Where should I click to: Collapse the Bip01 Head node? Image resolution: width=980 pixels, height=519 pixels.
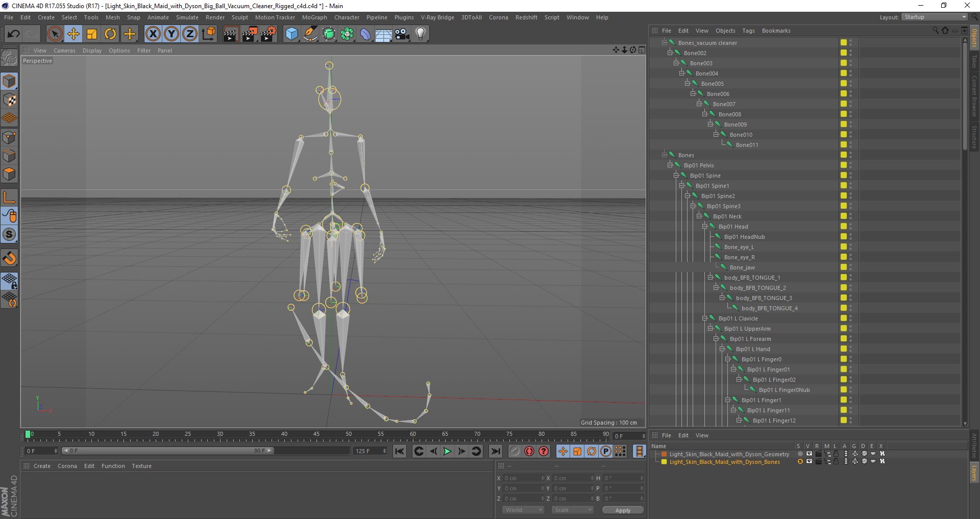tap(704, 226)
